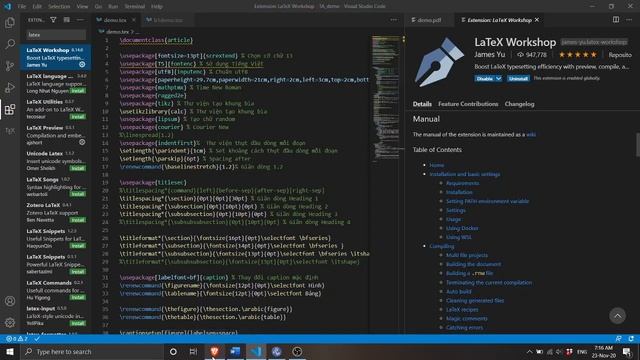Open the Selection menu
Viewport: 640px width, 360px height.
pos(59,7)
